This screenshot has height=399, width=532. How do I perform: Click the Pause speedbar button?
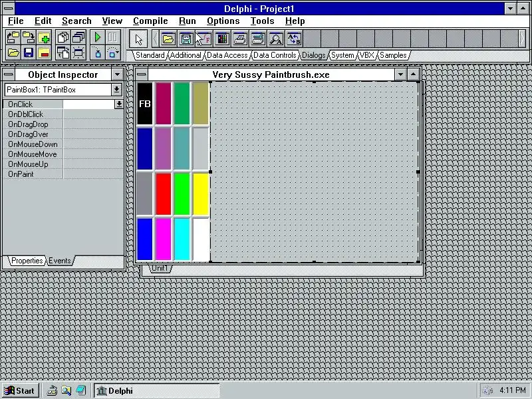tap(113, 37)
